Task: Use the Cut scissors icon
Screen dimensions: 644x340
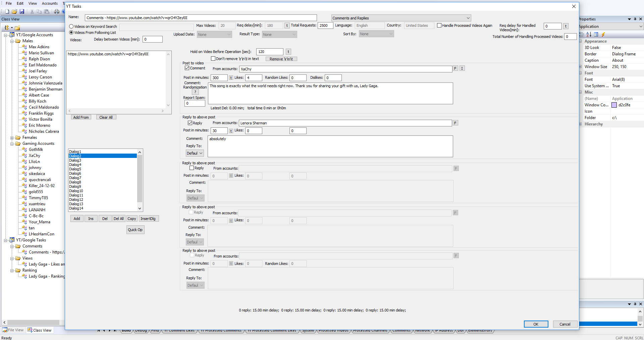Action: (x=32, y=11)
